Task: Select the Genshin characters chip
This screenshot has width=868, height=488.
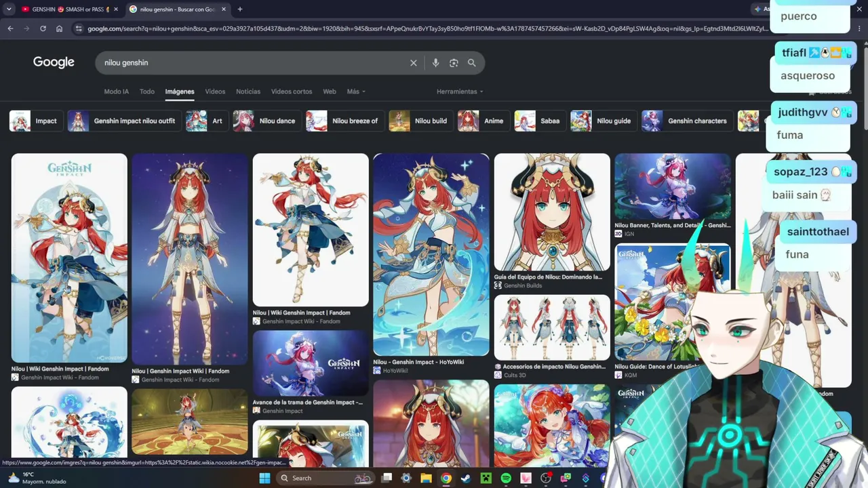Action: point(687,121)
